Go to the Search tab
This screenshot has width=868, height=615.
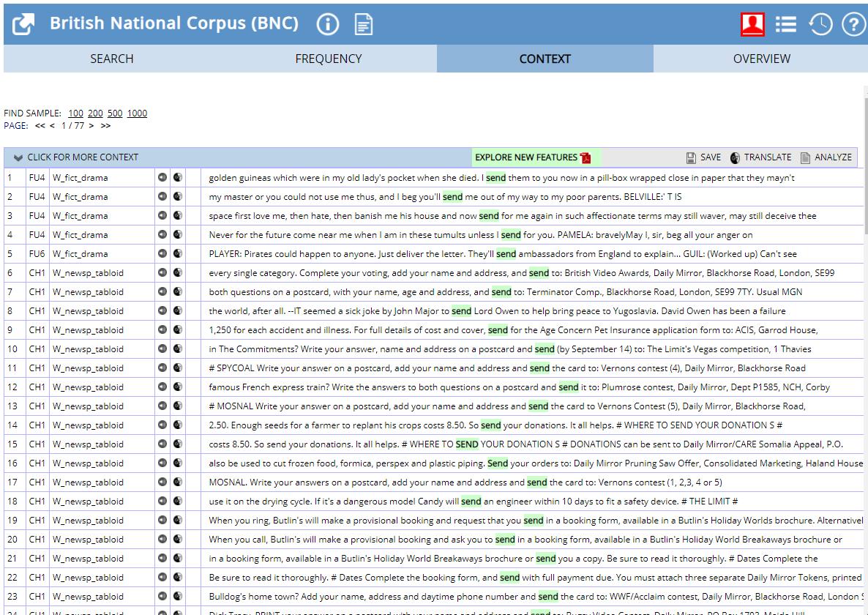tap(111, 59)
